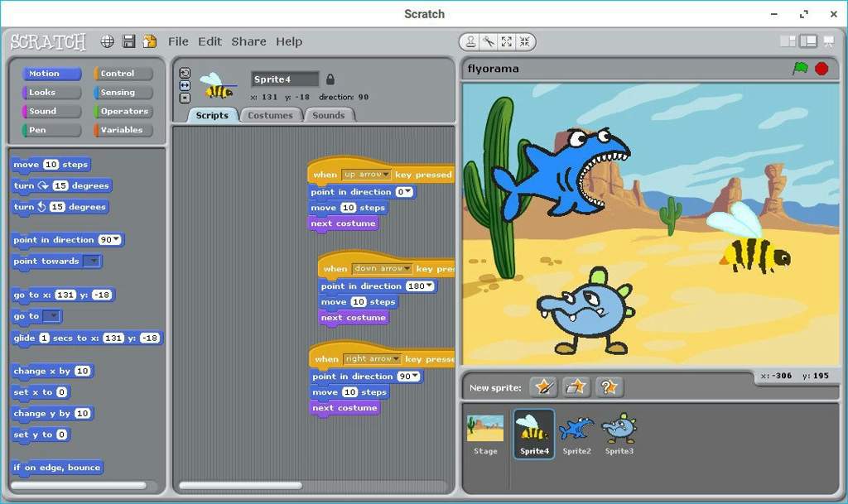848x504 pixels.
Task: Switch to full stage view mode
Action: [x=808, y=41]
